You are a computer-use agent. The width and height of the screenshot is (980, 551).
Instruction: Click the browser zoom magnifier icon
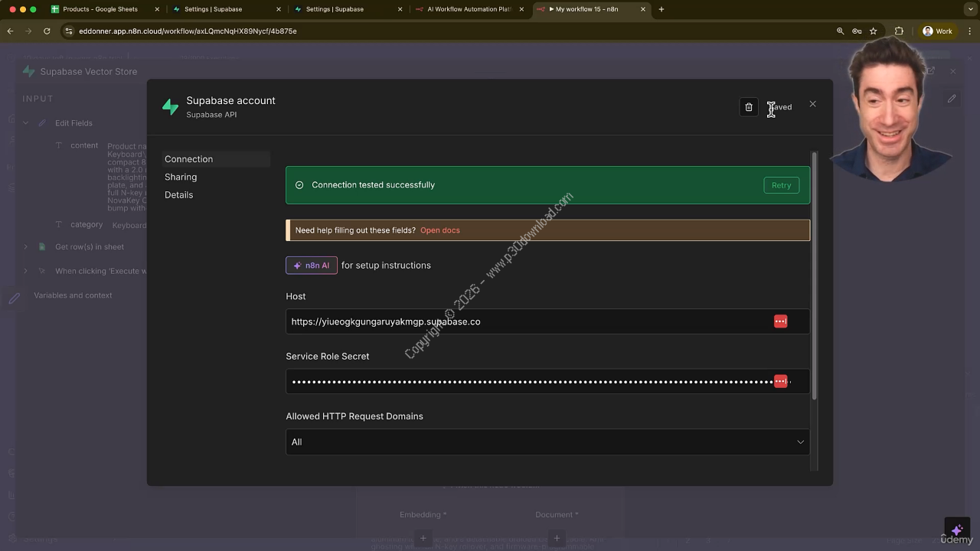point(840,31)
